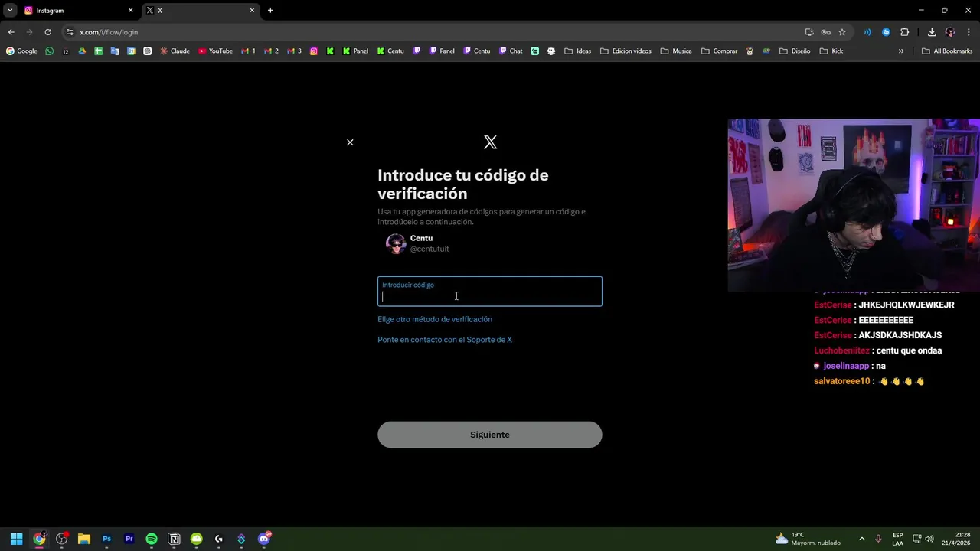Go back to the previous page

click(x=11, y=32)
